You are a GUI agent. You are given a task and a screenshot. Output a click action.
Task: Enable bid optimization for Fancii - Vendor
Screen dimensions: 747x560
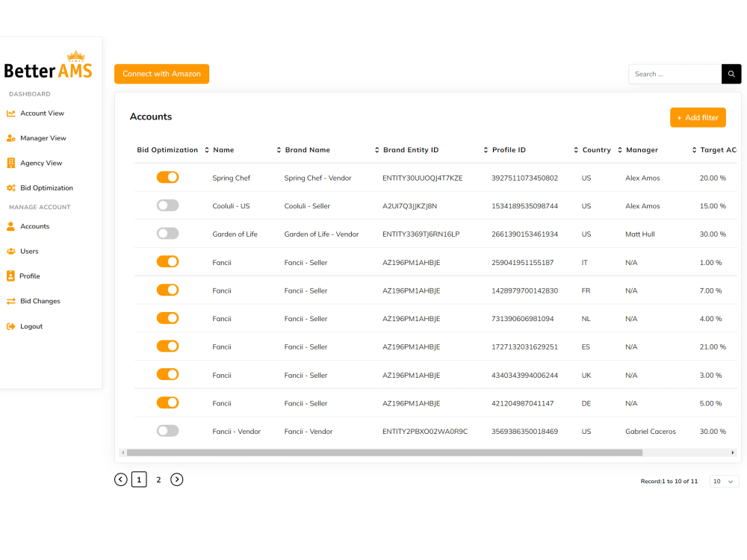(x=167, y=431)
